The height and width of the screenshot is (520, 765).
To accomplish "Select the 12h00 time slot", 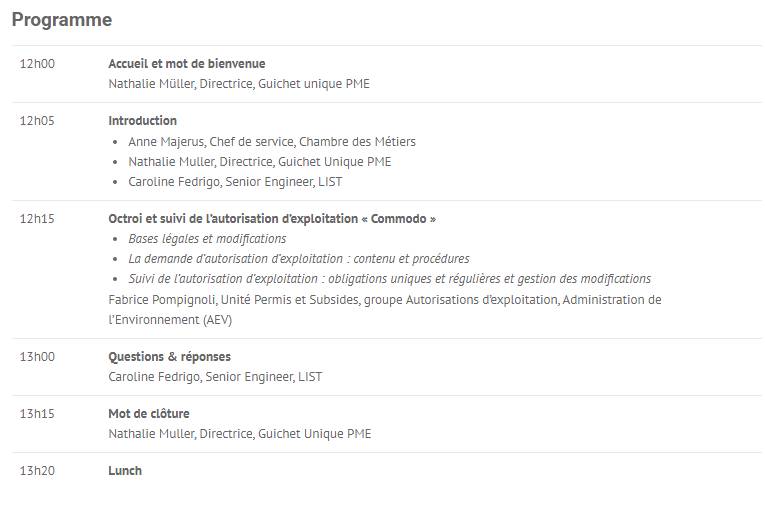I will pos(37,64).
